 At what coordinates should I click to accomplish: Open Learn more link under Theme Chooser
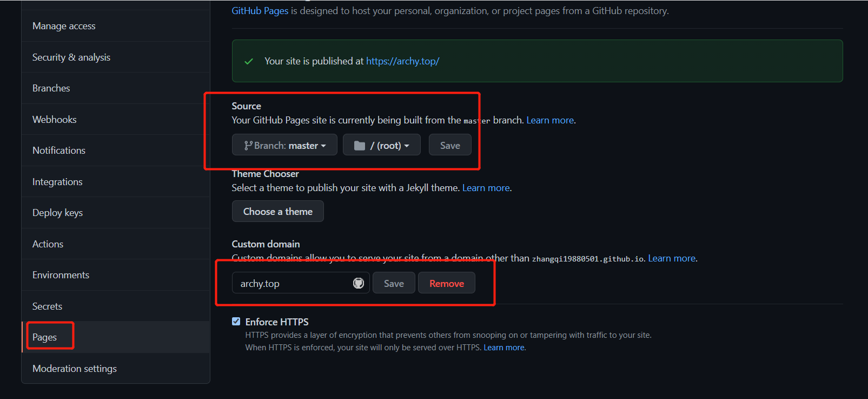point(486,188)
